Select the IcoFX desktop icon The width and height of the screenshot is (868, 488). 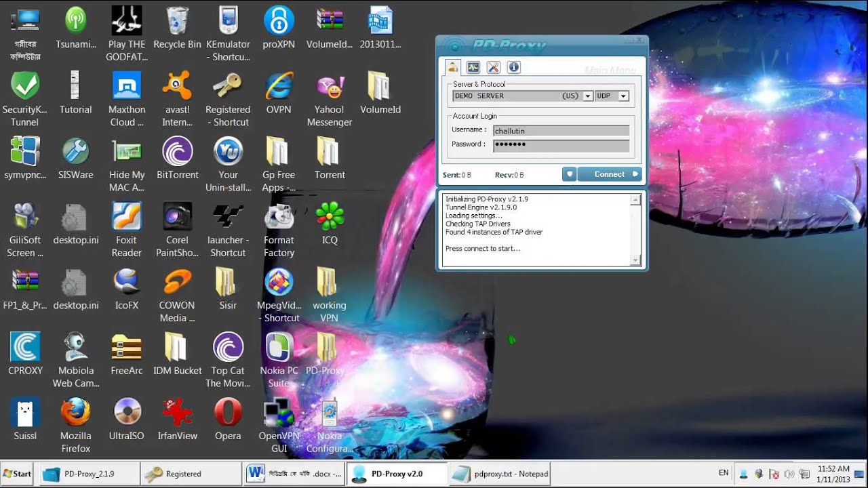click(127, 288)
